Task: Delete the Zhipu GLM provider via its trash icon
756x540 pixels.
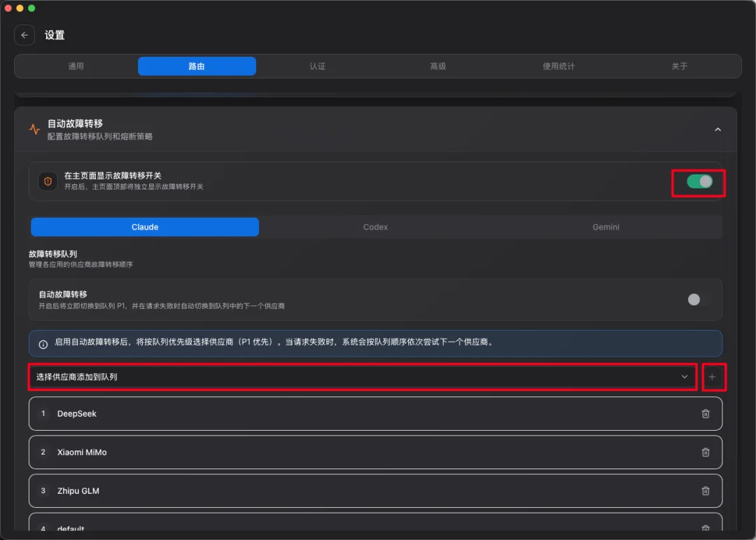Action: 706,490
